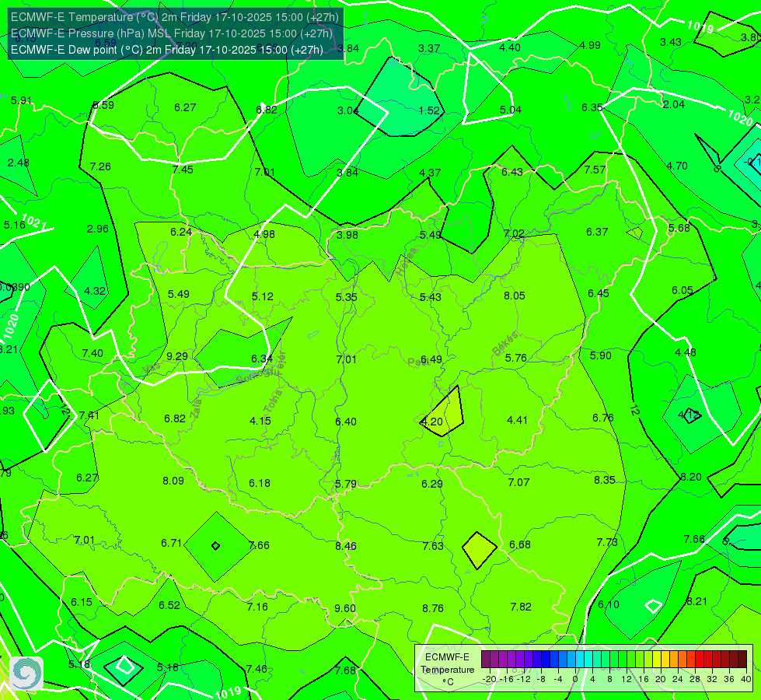The height and width of the screenshot is (700, 761).
Task: Click the 4.15 dew point value
Action: point(260,421)
